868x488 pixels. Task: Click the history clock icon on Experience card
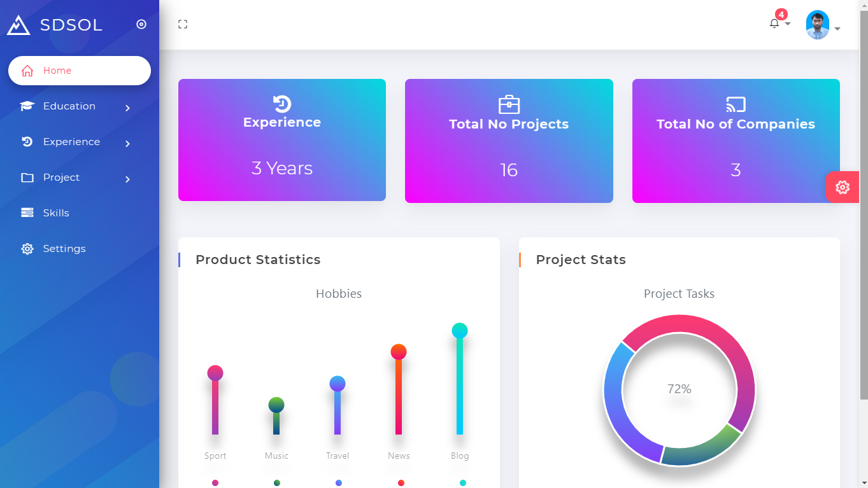(x=282, y=104)
